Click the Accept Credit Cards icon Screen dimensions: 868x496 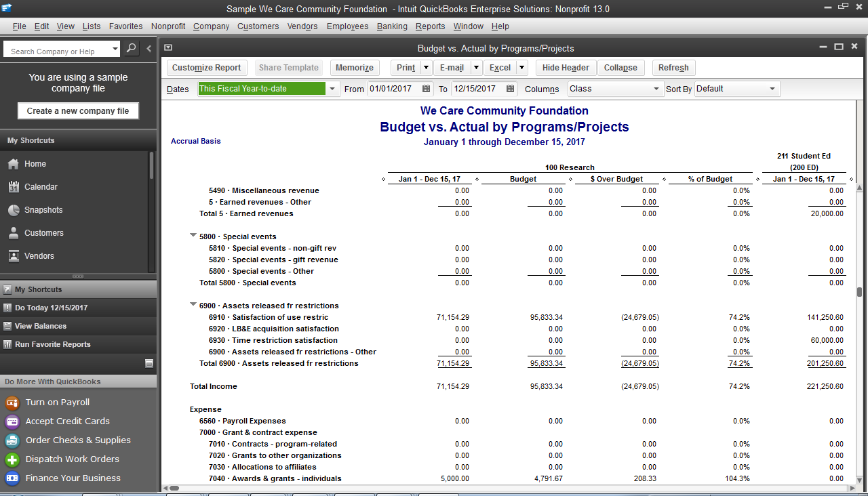pos(12,421)
